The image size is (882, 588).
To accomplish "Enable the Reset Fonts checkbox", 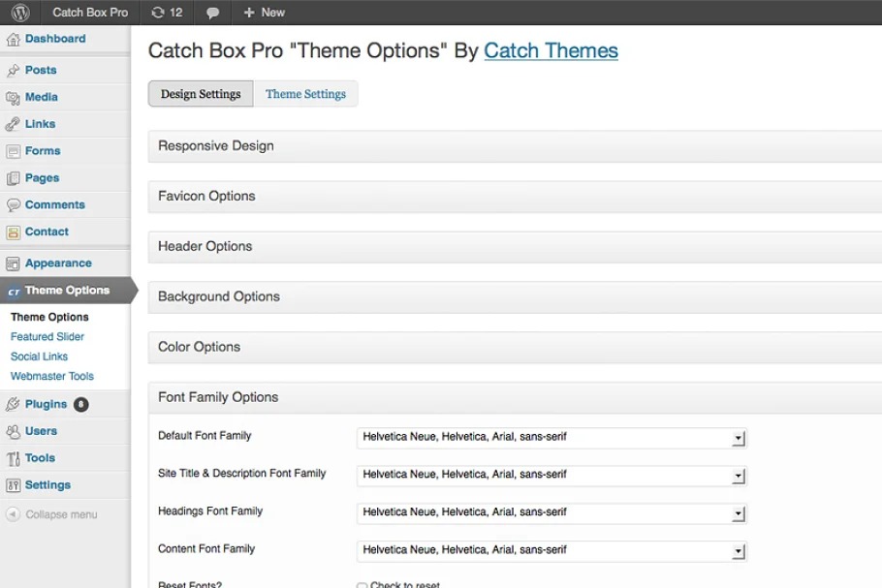I will [x=362, y=585].
